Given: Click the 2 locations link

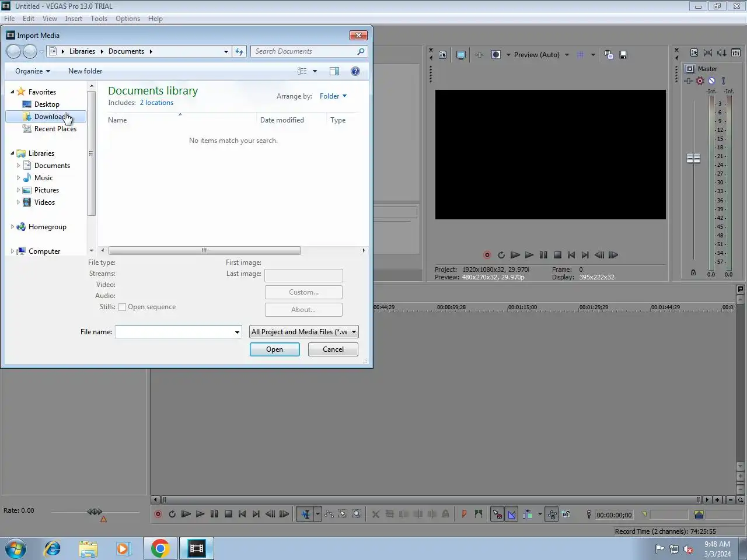Looking at the screenshot, I should pos(156,103).
